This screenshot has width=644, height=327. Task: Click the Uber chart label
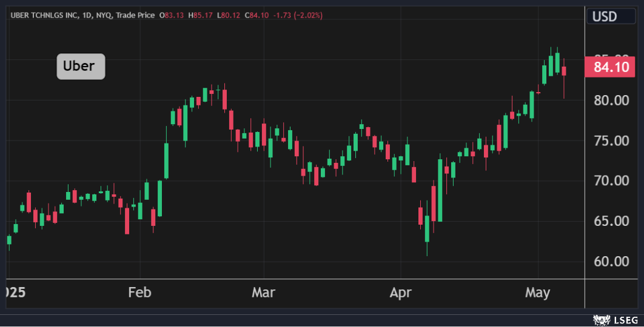coord(81,66)
